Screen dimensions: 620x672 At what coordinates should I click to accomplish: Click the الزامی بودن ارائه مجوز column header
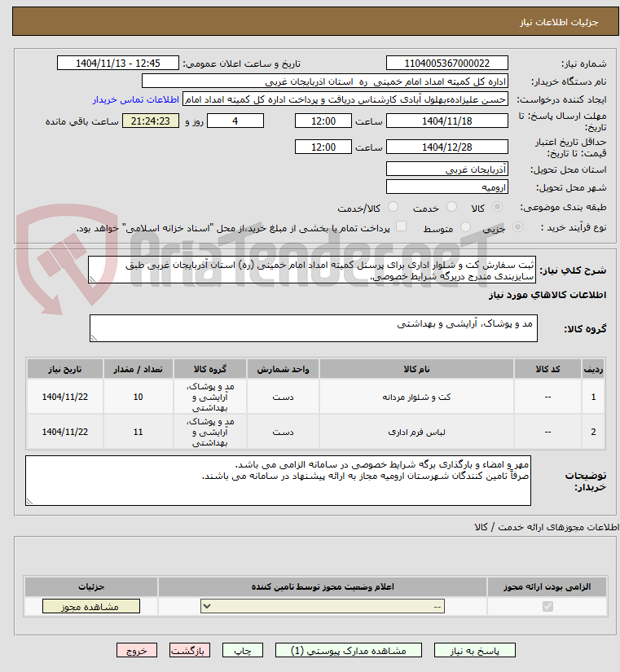tap(547, 586)
